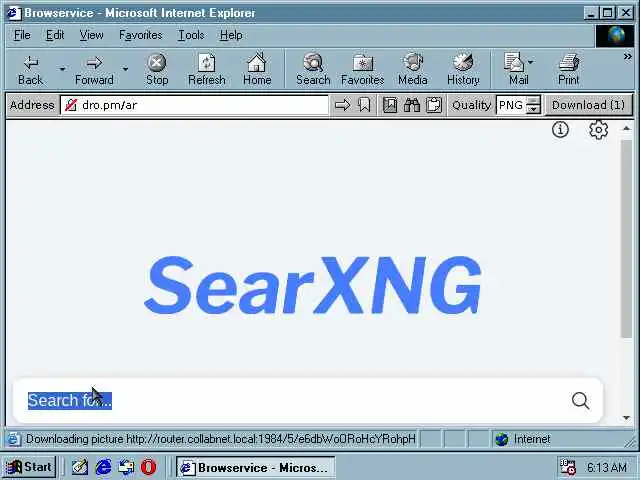Click the IE icon in the title bar

14,13
